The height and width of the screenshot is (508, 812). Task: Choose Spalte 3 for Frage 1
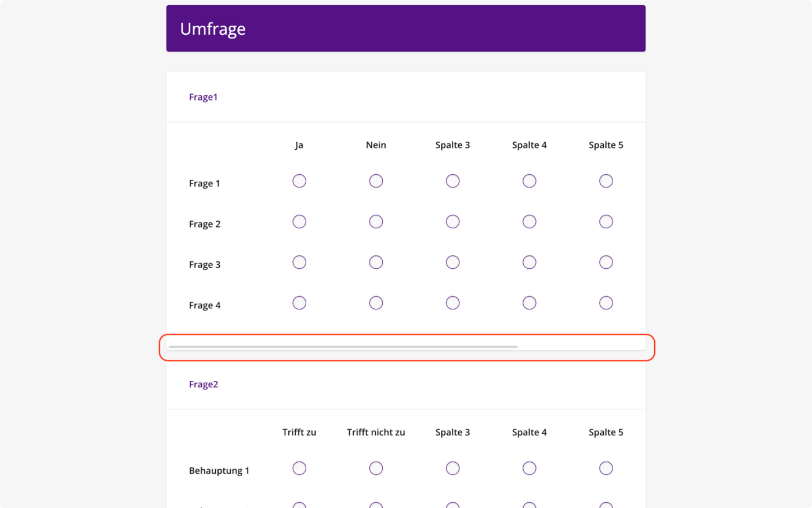452,181
